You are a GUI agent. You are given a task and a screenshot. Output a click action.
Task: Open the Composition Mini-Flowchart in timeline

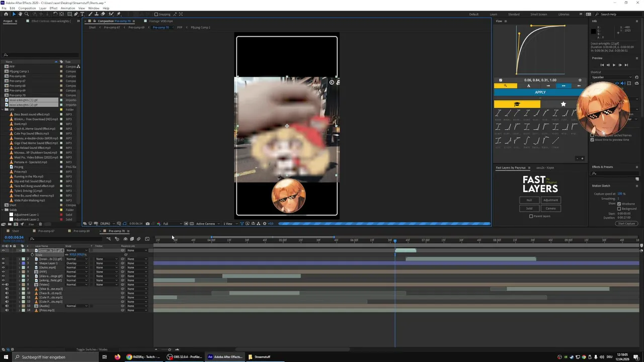coord(108,239)
